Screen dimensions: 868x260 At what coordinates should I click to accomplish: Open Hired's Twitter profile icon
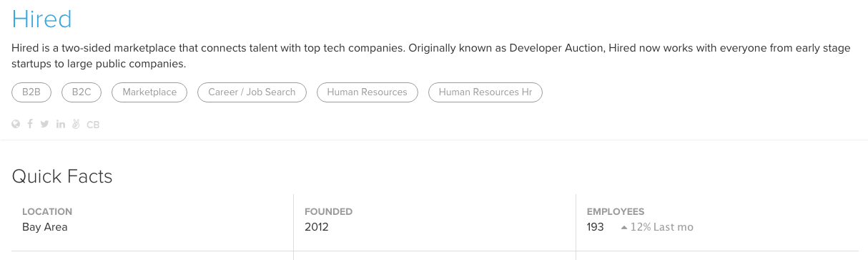click(x=44, y=124)
